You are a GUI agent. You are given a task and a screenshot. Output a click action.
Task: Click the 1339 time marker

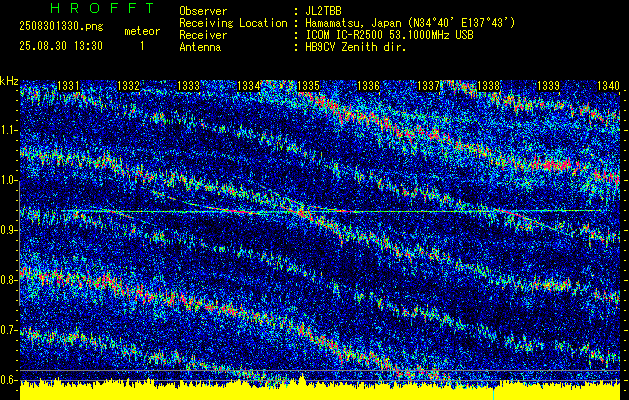pyautogui.click(x=548, y=85)
